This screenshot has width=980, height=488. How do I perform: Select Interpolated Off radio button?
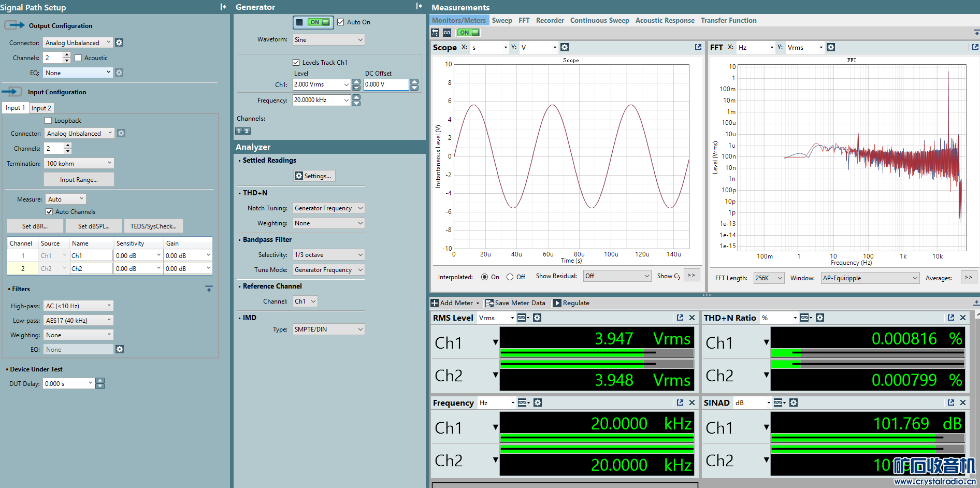pos(510,277)
